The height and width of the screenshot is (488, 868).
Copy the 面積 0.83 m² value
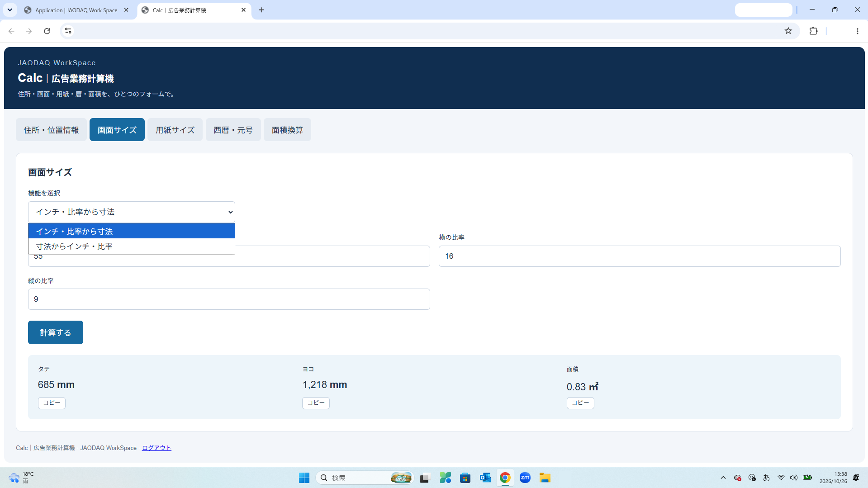580,403
